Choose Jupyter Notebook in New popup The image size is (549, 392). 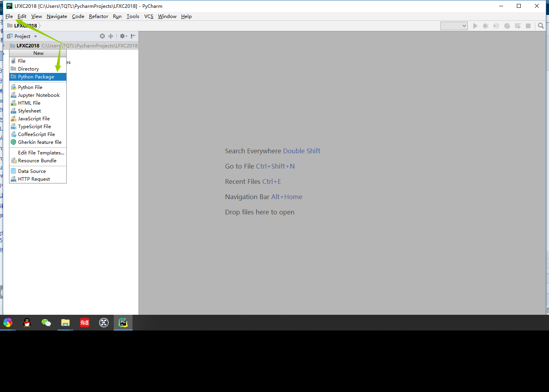38,95
